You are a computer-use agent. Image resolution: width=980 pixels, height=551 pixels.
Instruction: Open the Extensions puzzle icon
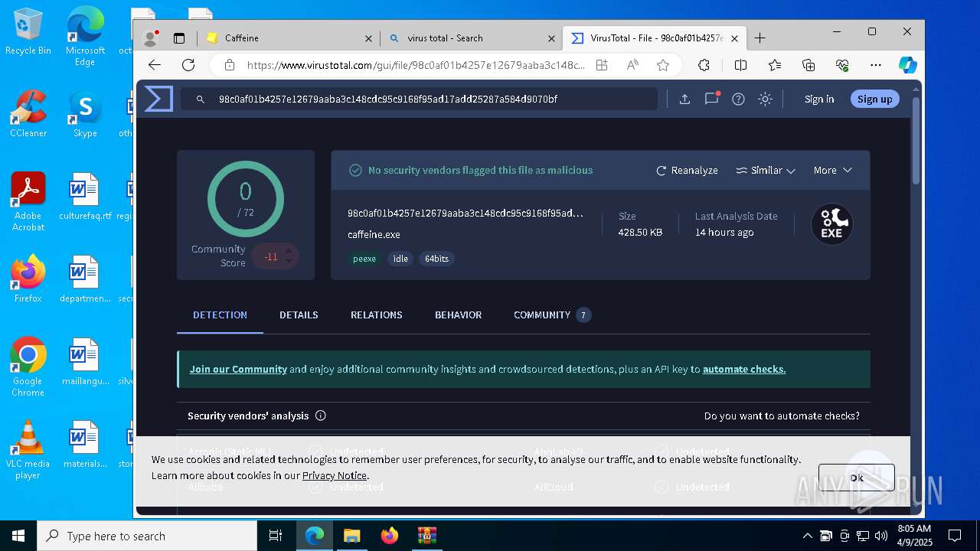(704, 65)
